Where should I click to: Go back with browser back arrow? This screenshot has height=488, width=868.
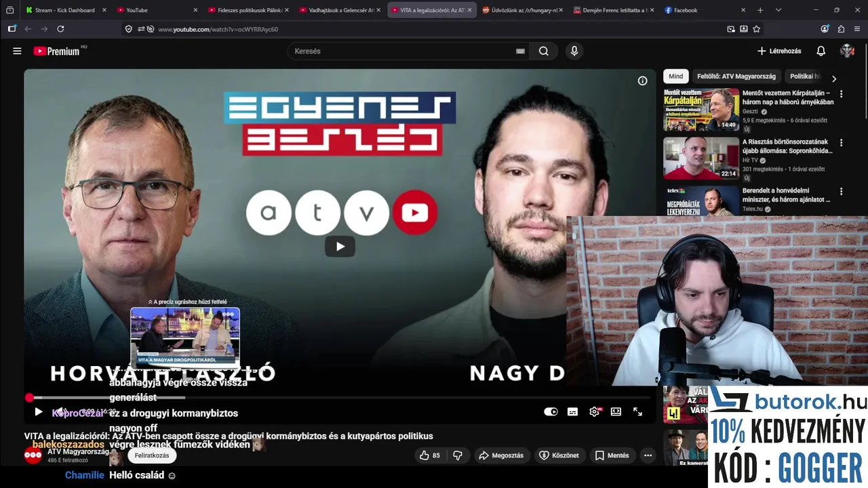(x=28, y=29)
